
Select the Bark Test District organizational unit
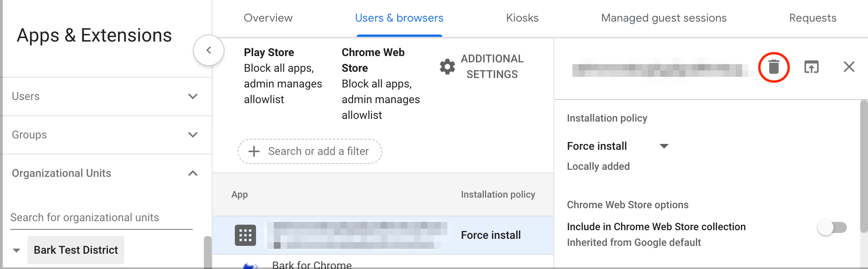pyautogui.click(x=76, y=250)
